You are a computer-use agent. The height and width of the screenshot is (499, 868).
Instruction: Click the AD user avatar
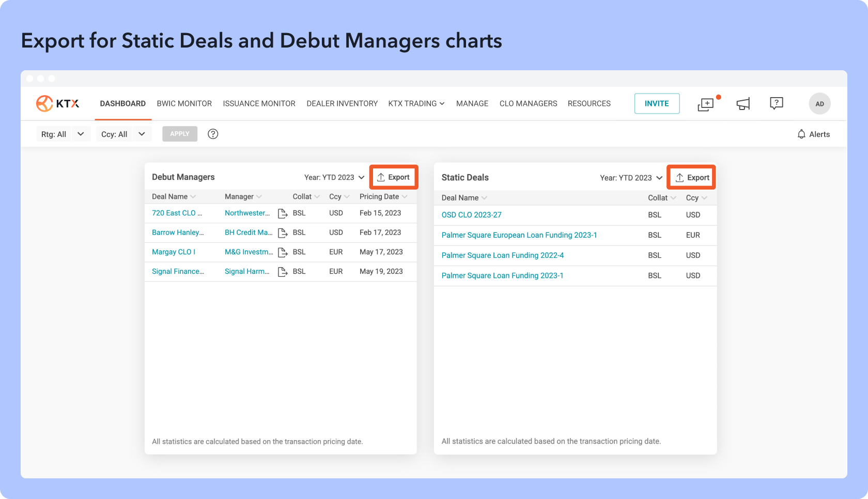tap(819, 104)
